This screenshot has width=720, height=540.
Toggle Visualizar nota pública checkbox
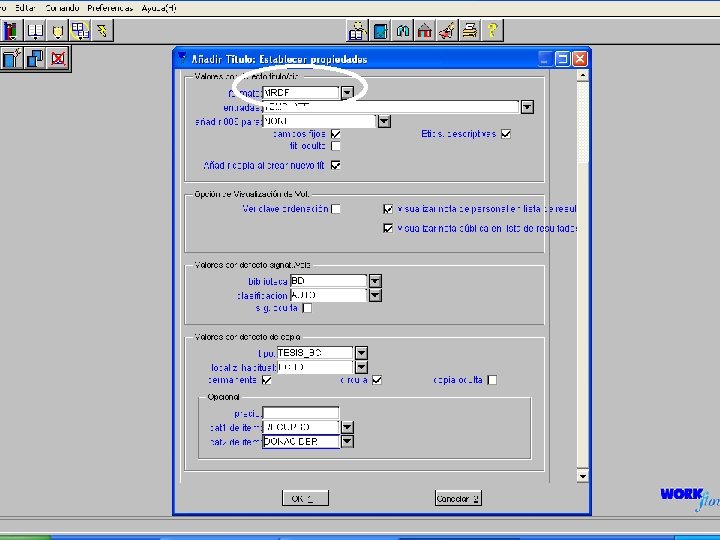tap(388, 228)
